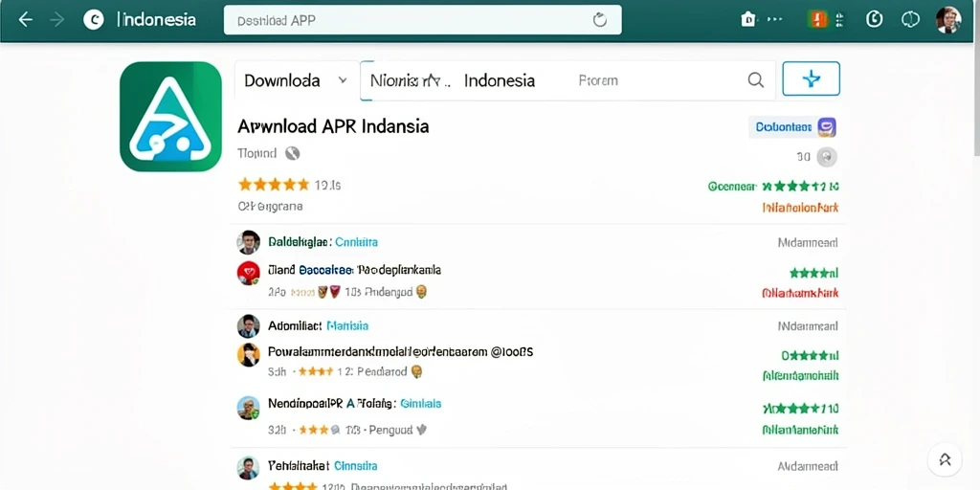
Task: Open the 'NendinpoalPR A Ffolang: Ginilaia' title
Action: 354,404
